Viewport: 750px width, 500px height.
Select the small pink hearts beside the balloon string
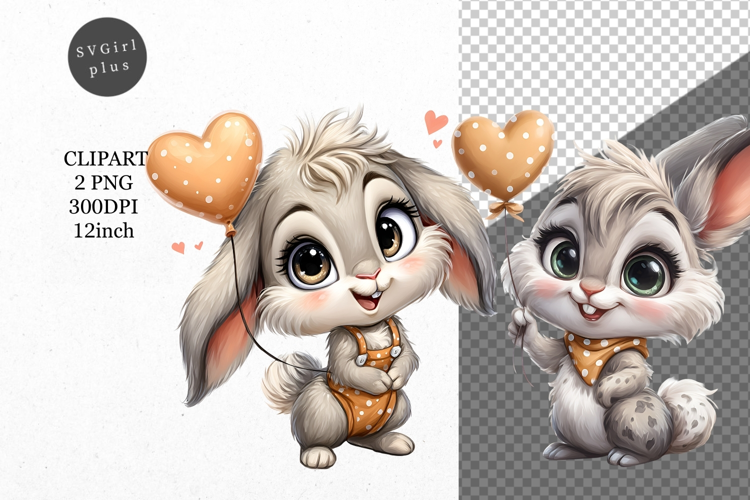(185, 246)
